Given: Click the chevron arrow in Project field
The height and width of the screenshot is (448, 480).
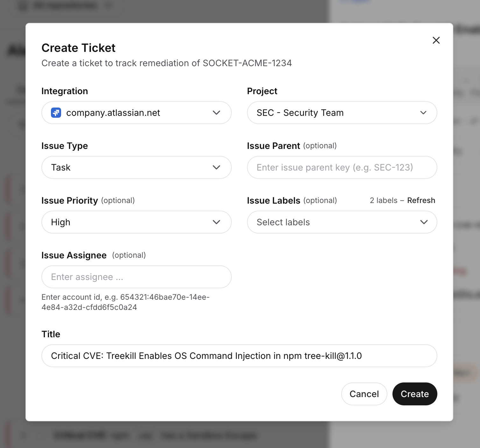Looking at the screenshot, I should pyautogui.click(x=423, y=113).
